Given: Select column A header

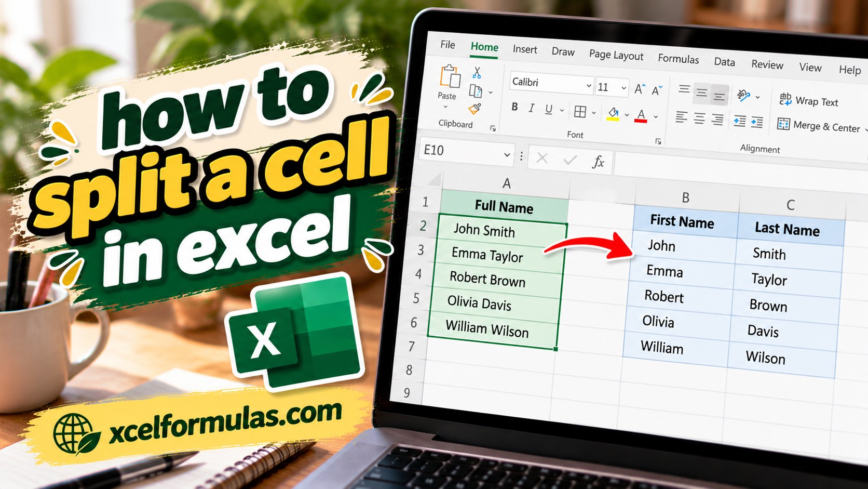Looking at the screenshot, I should pyautogui.click(x=506, y=183).
